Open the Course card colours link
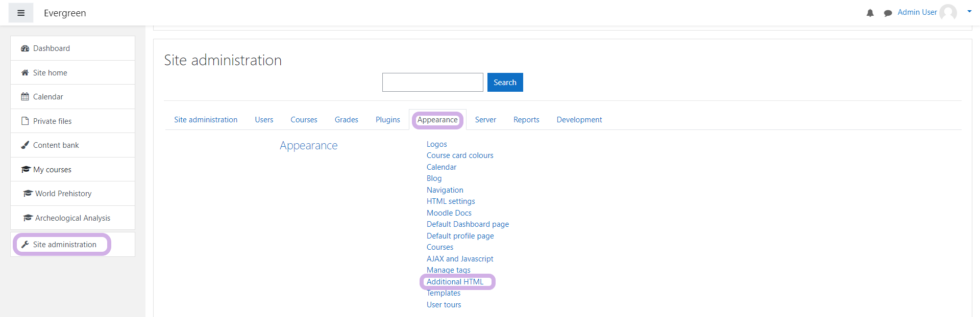 460,155
